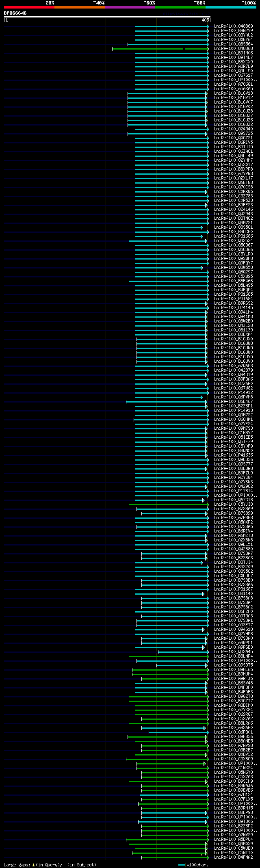Click the green alignment bar for UniRef100_O48868
Image resolution: width=260 pixels, height=868 pixels.
pos(160,49)
